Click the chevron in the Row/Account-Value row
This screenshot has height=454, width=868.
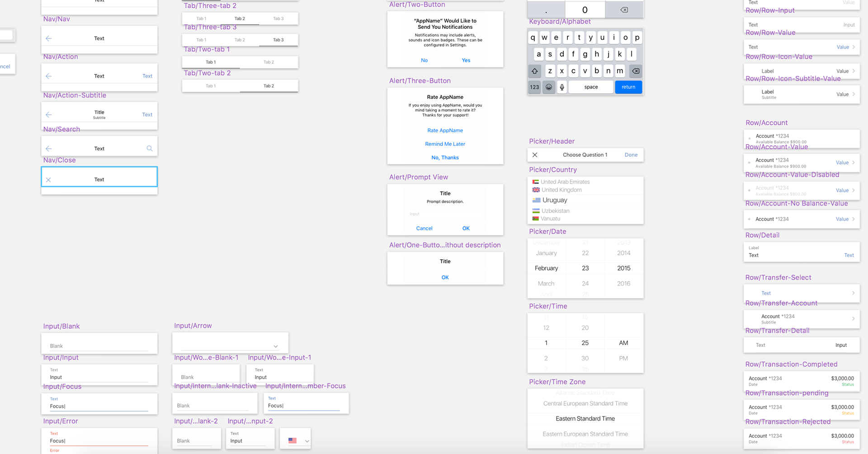pos(854,163)
